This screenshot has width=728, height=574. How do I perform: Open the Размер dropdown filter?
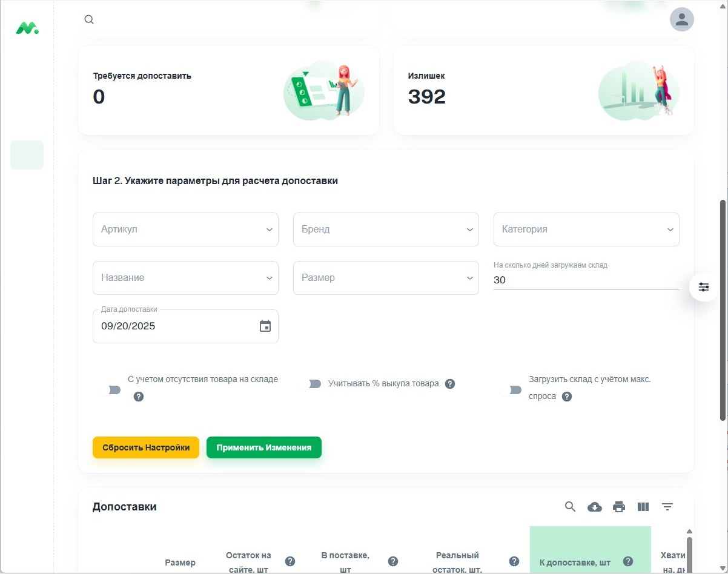(386, 278)
